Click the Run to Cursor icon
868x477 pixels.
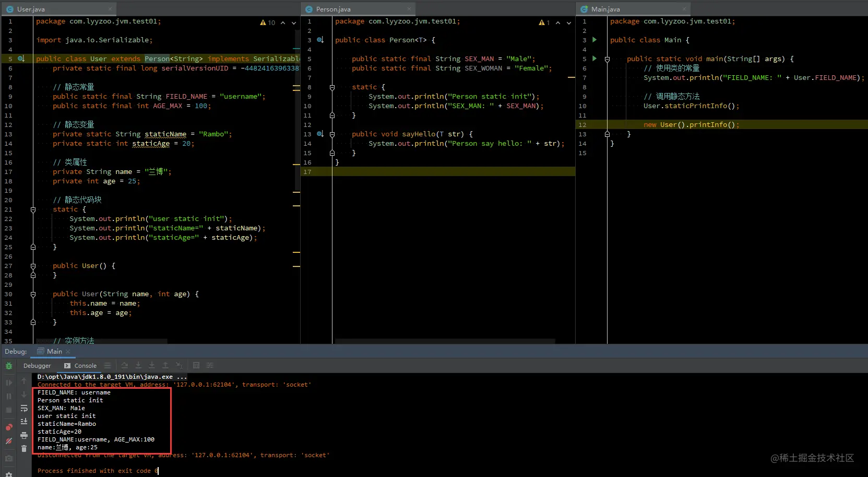(179, 366)
